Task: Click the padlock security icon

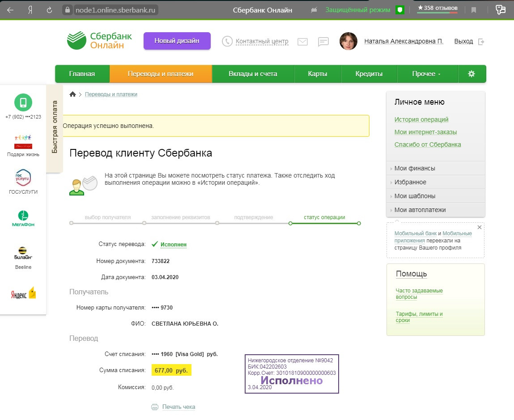Action: (68, 10)
